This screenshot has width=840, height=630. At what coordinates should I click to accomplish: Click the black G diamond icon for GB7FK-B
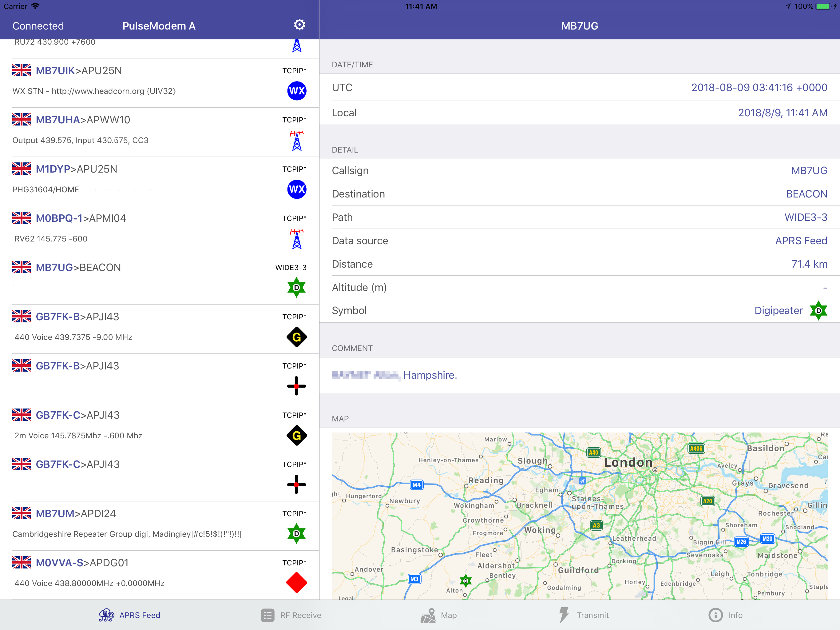296,337
